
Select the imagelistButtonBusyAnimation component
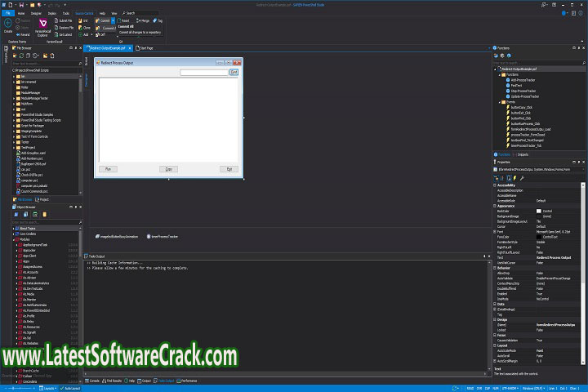pos(117,237)
